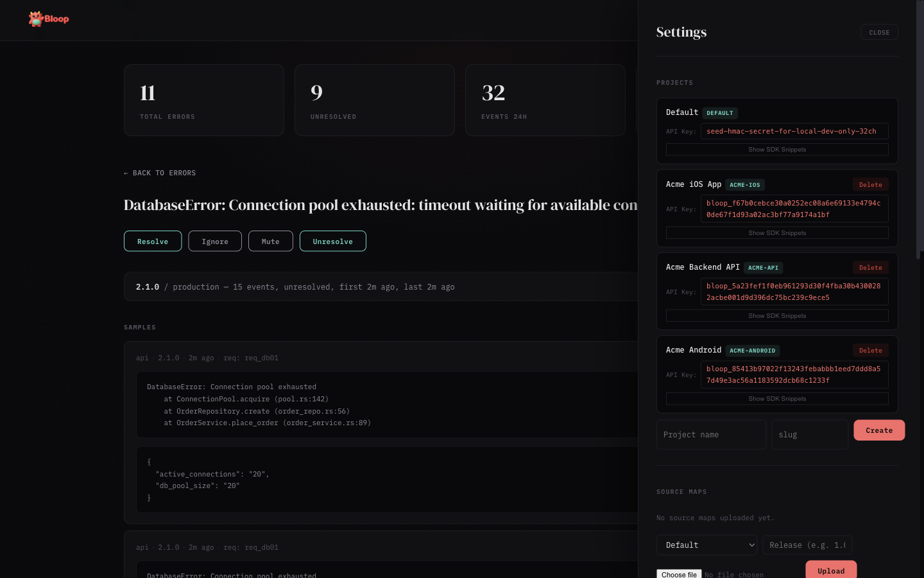This screenshot has height=578, width=924.
Task: Create a new project
Action: (x=879, y=430)
